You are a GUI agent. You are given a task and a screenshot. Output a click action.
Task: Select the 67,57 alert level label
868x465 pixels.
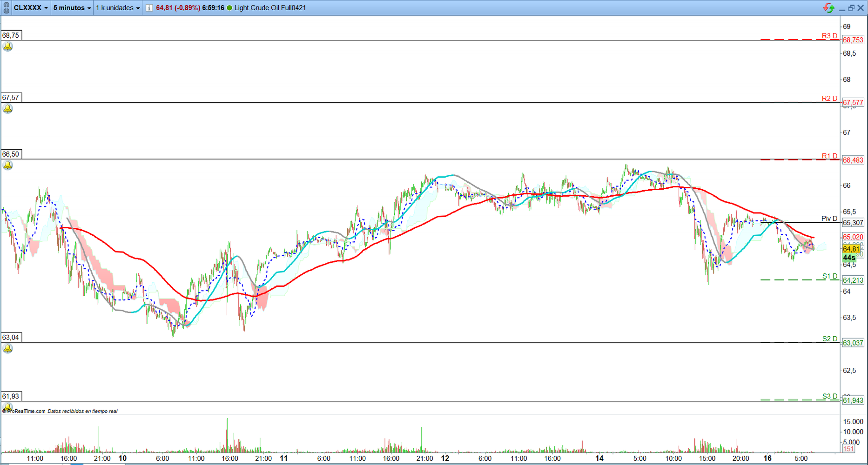(x=11, y=98)
